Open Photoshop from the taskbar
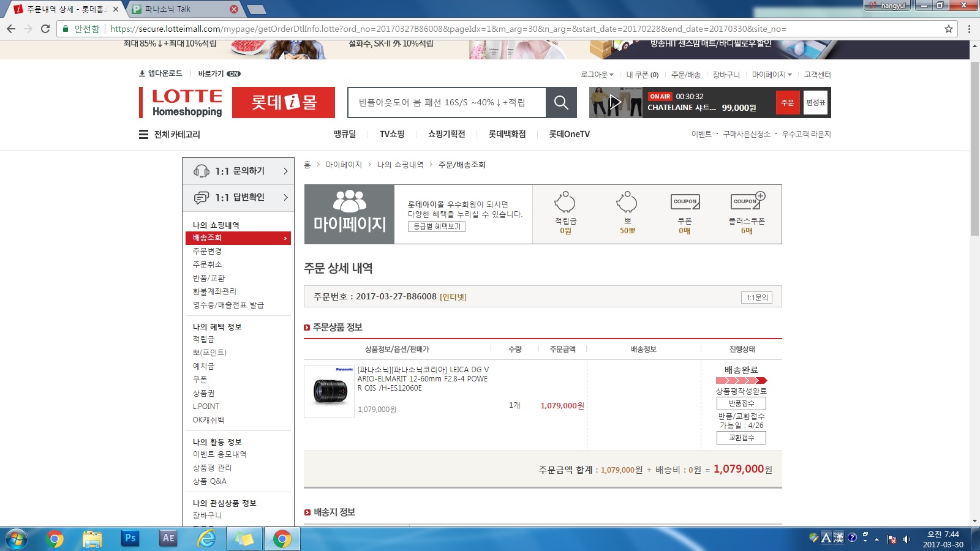This screenshot has height=551, width=980. point(130,538)
